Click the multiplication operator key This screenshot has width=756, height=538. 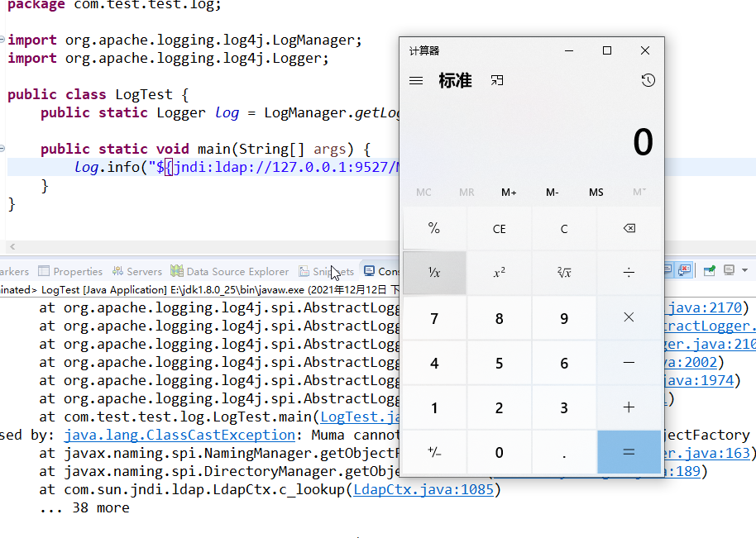(629, 317)
